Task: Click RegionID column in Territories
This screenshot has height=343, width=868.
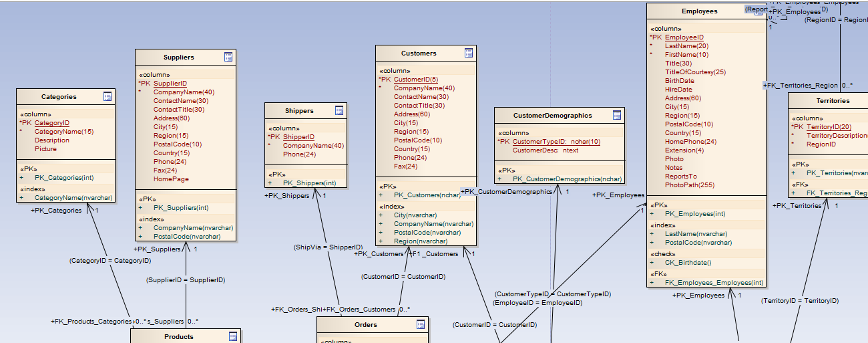Action: [x=821, y=144]
